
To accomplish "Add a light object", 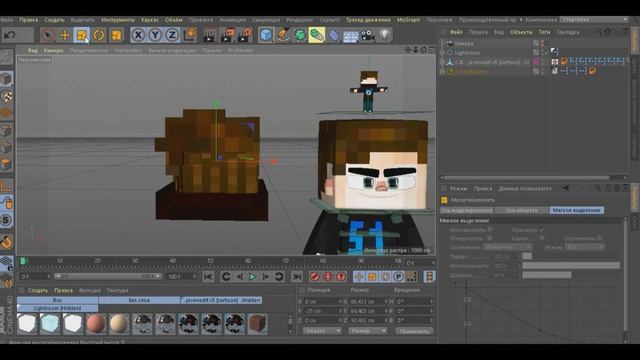I will (x=384, y=35).
